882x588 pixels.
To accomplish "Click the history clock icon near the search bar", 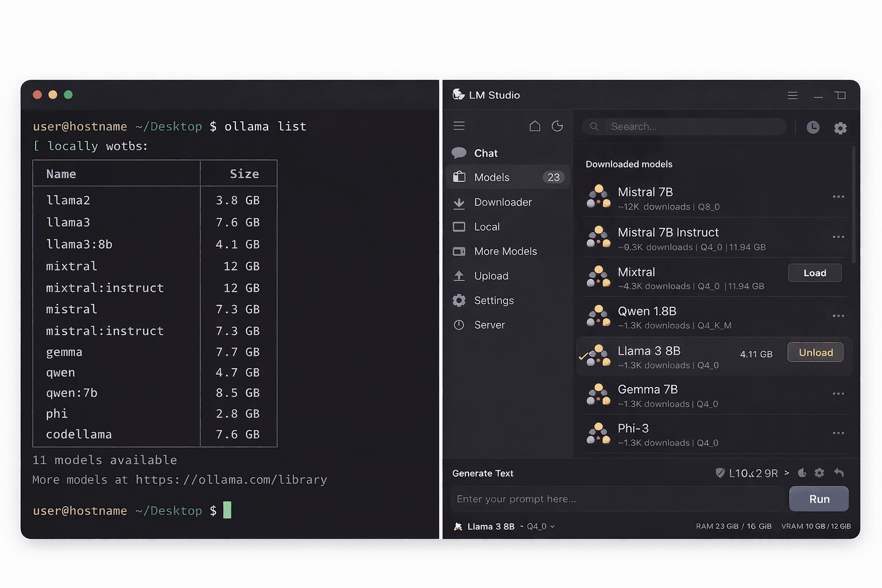I will click(813, 127).
